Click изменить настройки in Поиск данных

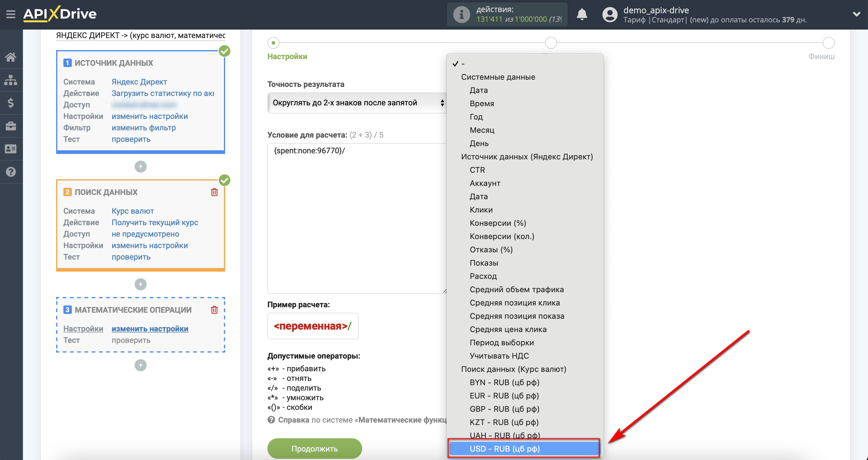coord(150,245)
